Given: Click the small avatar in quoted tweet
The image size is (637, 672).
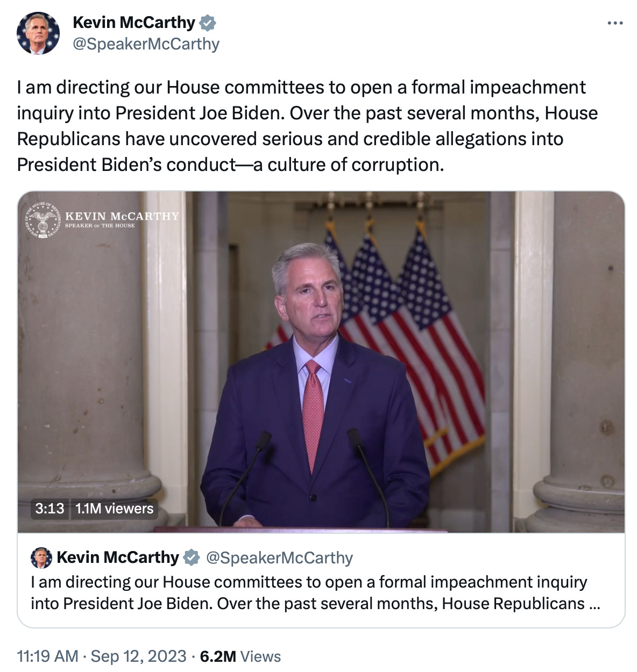Looking at the screenshot, I should pyautogui.click(x=41, y=558).
